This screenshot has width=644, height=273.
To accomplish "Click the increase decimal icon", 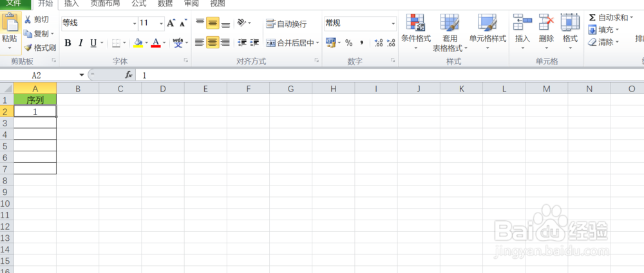I will [x=379, y=42].
